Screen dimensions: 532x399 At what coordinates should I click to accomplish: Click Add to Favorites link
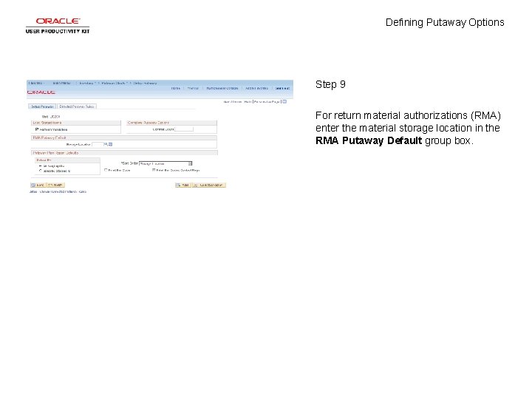256,88
